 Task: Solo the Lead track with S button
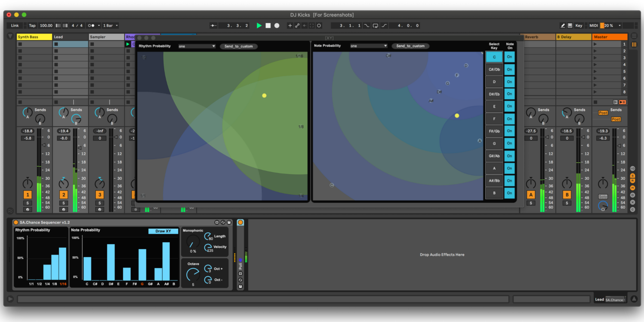tap(64, 203)
